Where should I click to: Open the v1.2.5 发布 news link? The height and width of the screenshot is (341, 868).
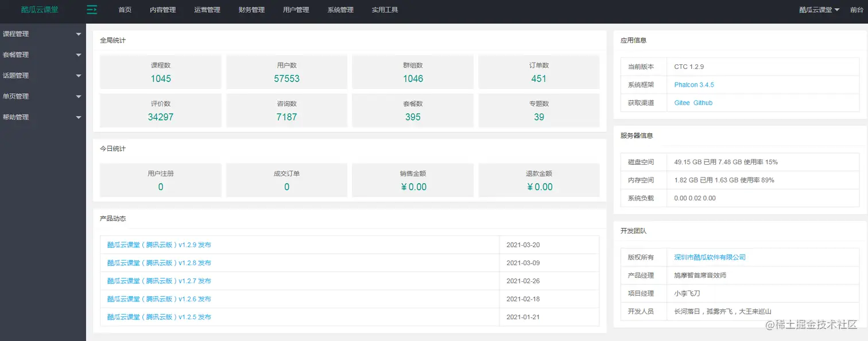159,317
